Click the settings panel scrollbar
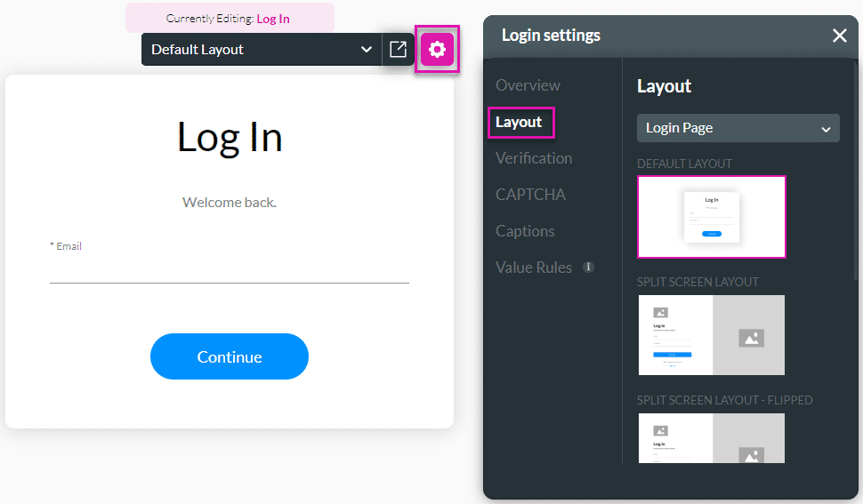Screen dimensions: 863x504 click(x=854, y=171)
